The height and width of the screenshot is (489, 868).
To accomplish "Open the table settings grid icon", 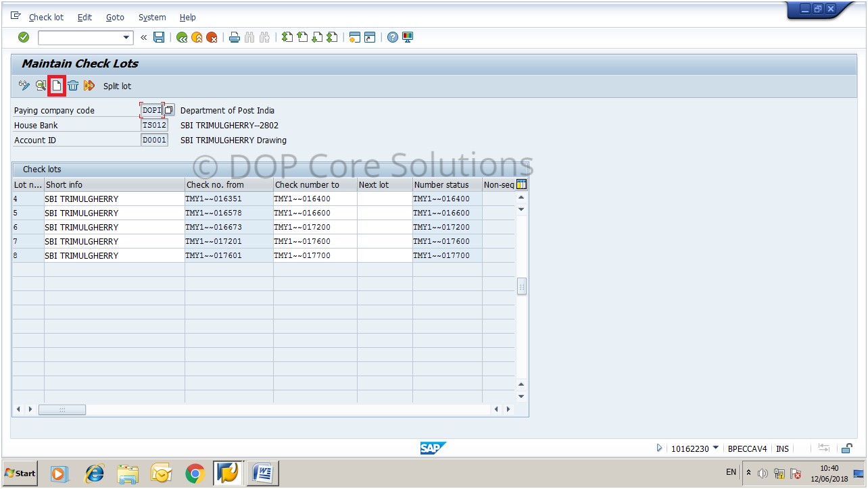I will pos(521,184).
